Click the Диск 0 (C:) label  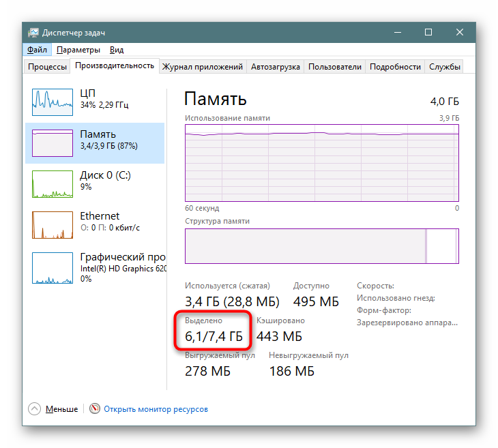click(x=105, y=175)
